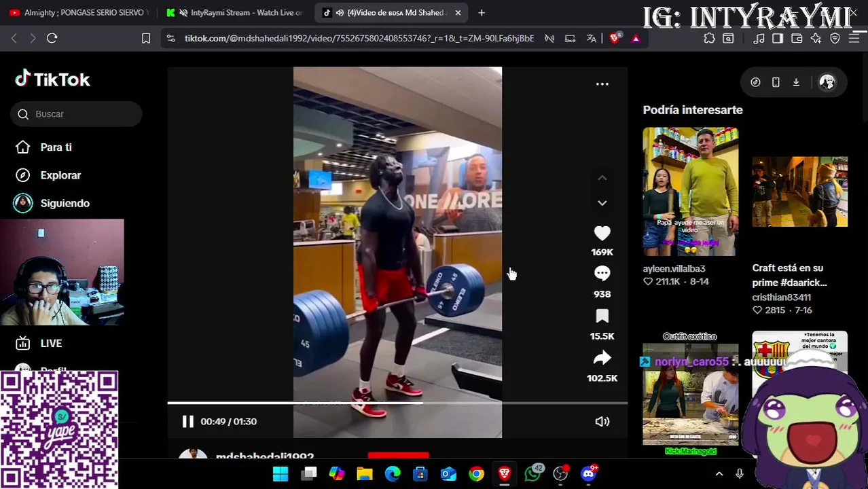868x489 pixels.
Task: Open the LIVE section
Action: pos(51,344)
